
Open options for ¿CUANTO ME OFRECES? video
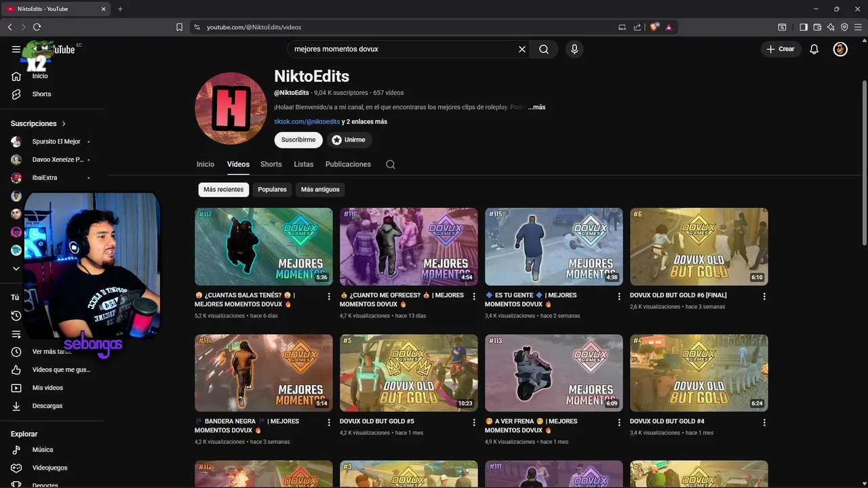474,296
